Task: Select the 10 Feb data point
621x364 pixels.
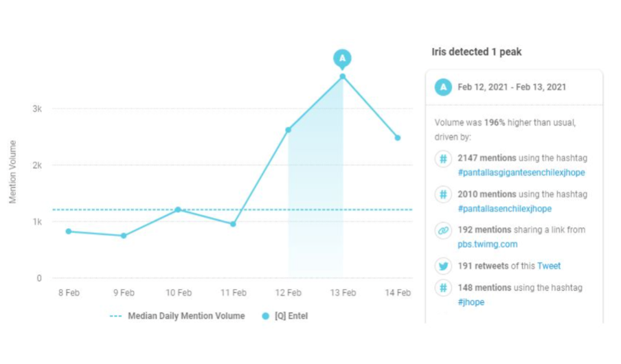Action: [x=178, y=209]
